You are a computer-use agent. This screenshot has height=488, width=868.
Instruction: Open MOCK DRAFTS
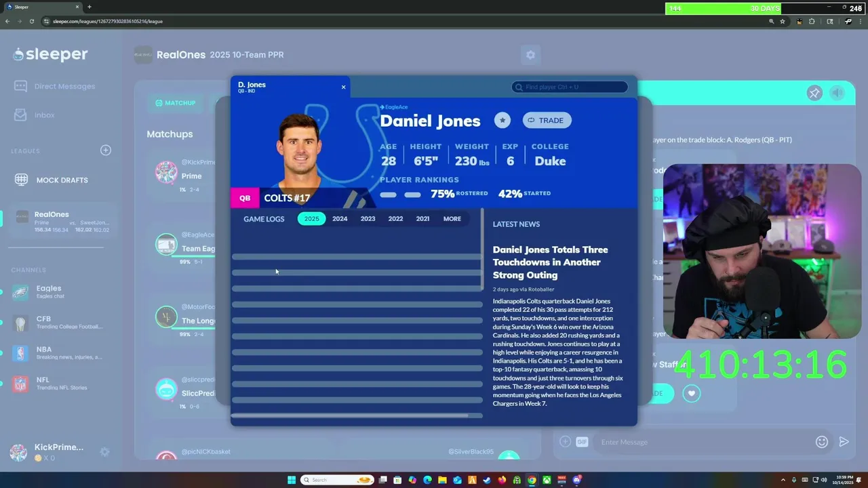[x=52, y=180]
